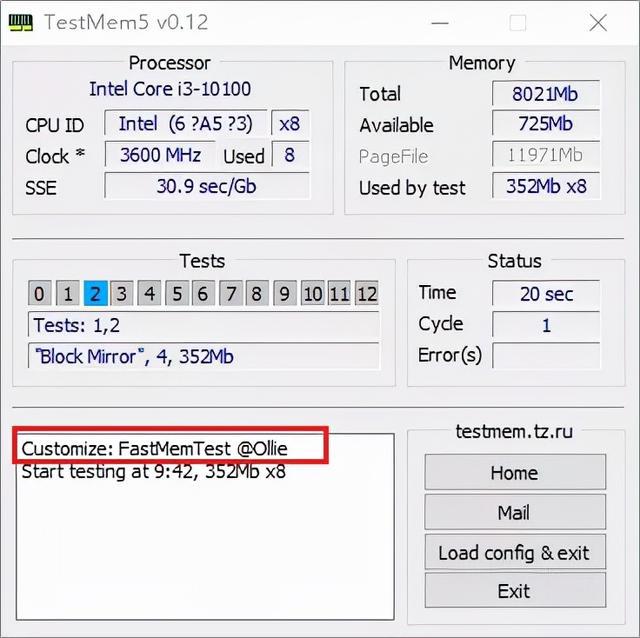Select test block 4
This screenshot has width=640, height=638.
(149, 293)
